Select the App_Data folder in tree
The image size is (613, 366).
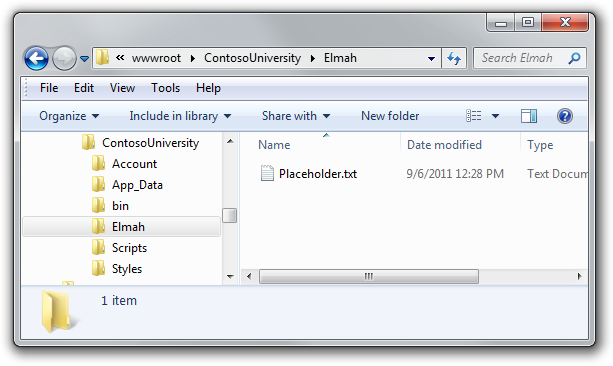click(137, 185)
